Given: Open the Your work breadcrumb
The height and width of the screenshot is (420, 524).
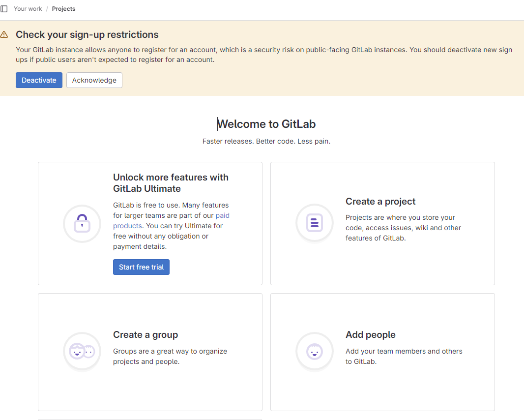Looking at the screenshot, I should point(28,9).
